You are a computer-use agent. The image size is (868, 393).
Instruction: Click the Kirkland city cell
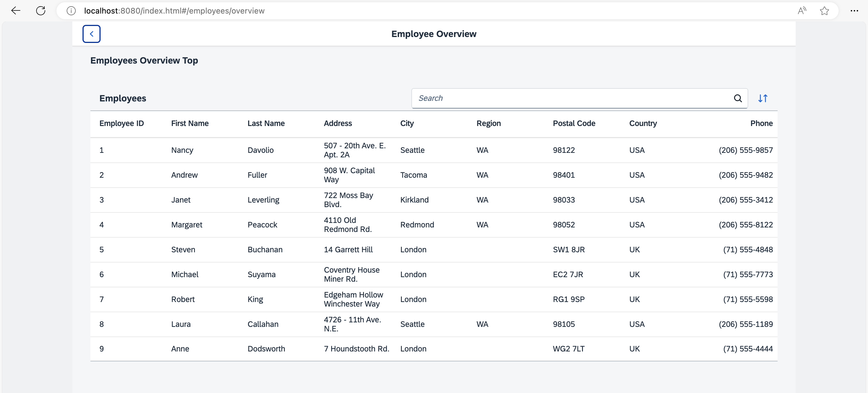pyautogui.click(x=414, y=200)
